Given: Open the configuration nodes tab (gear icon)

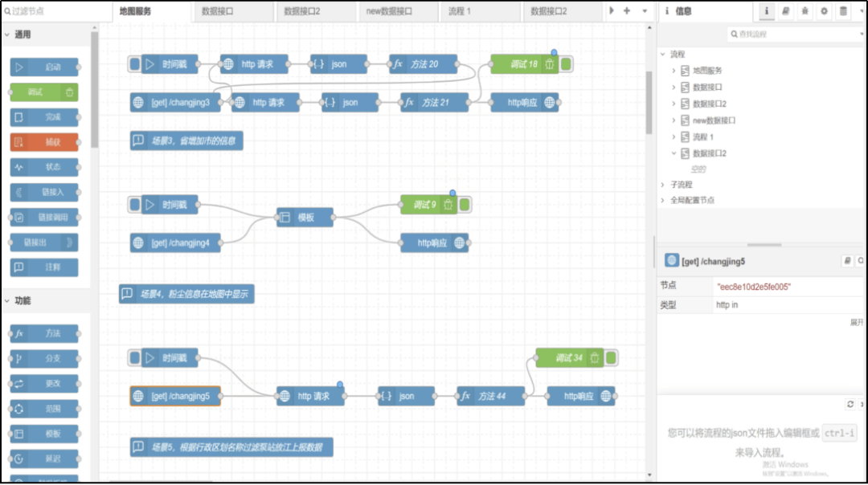Looking at the screenshot, I should (824, 11).
